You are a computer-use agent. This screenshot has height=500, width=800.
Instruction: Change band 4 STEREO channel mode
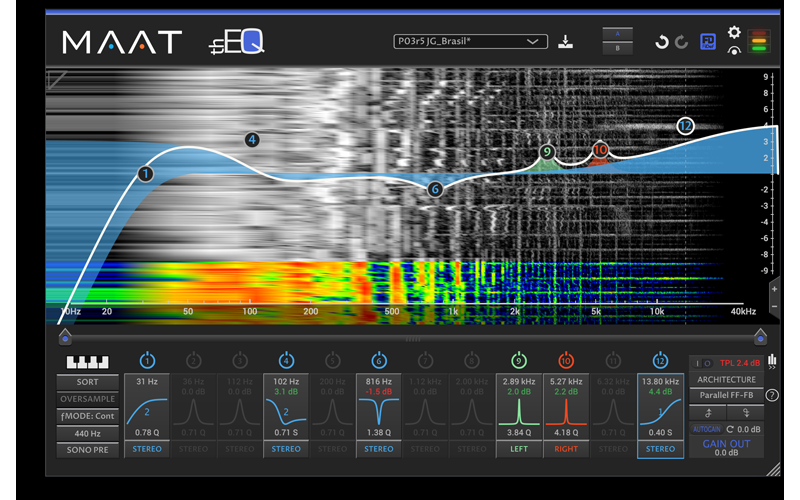(x=286, y=449)
